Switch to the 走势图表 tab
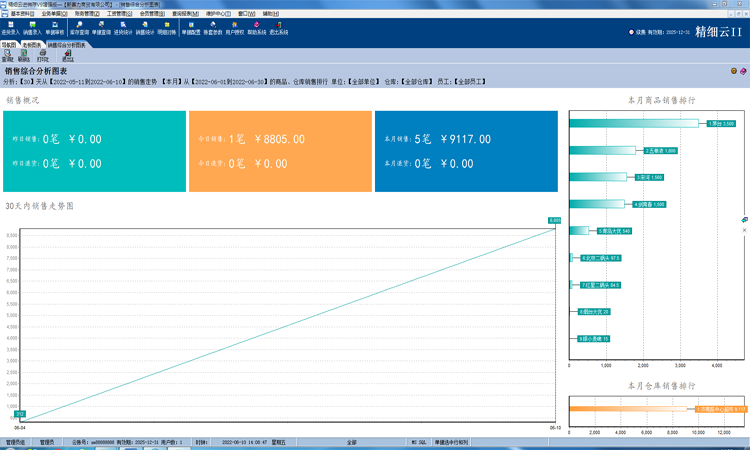Image resolution: width=750 pixels, height=450 pixels. point(32,45)
